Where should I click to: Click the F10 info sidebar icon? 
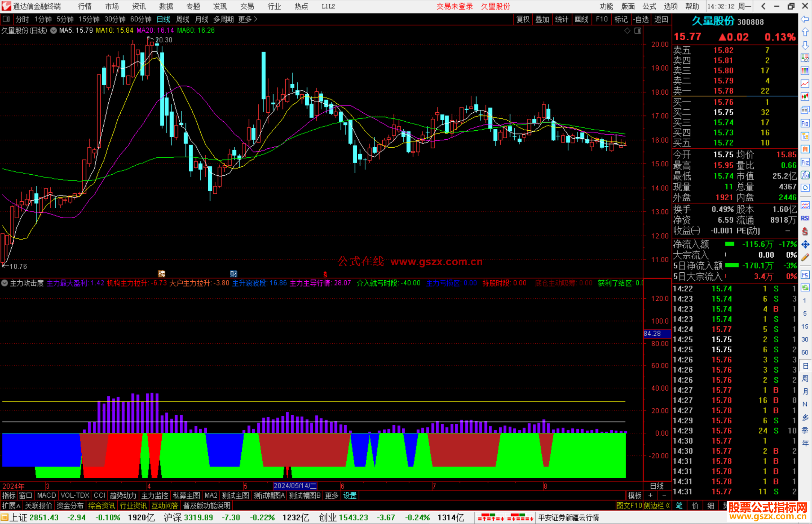click(x=805, y=123)
